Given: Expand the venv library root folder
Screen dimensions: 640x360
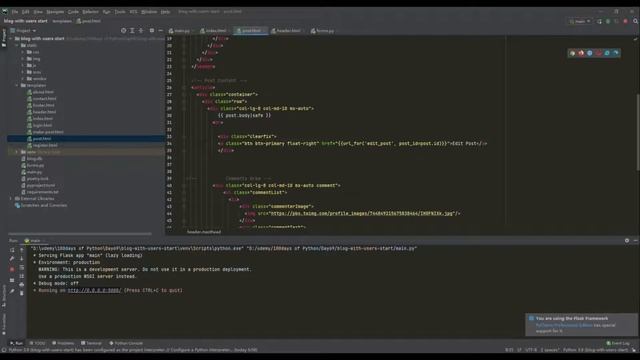Looking at the screenshot, I should tap(17, 152).
